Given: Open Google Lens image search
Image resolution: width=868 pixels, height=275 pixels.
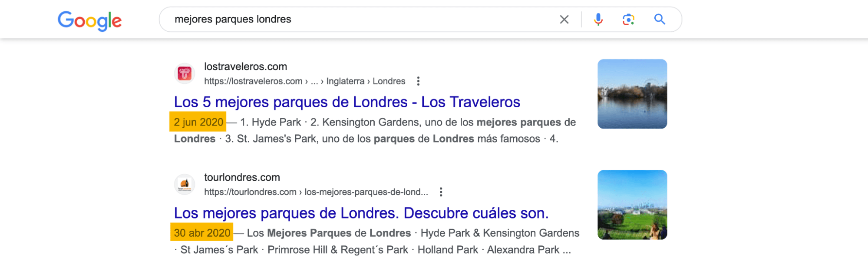Looking at the screenshot, I should tap(629, 19).
